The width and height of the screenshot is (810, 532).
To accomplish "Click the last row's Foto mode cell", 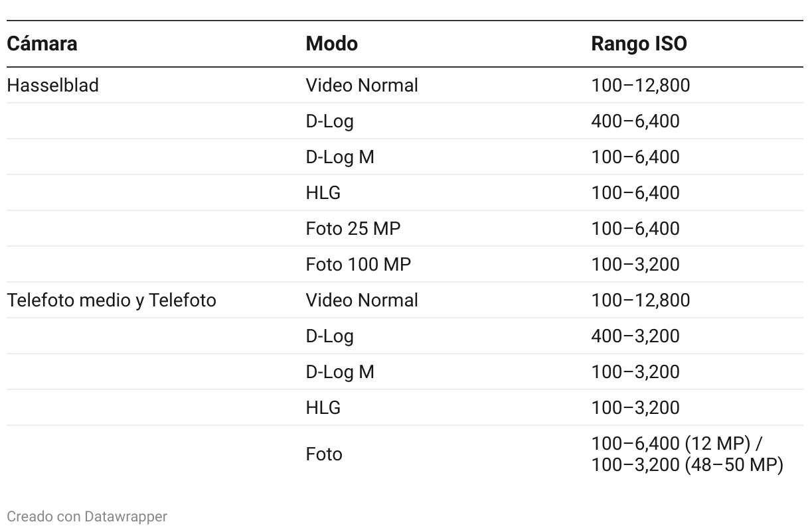I will 324,454.
